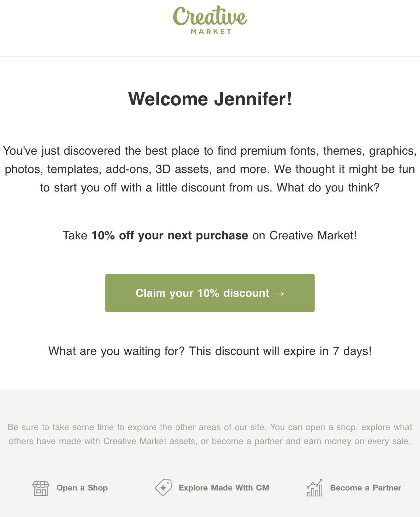Follow the Explore Made With CM link
This screenshot has width=420, height=517.
[224, 488]
